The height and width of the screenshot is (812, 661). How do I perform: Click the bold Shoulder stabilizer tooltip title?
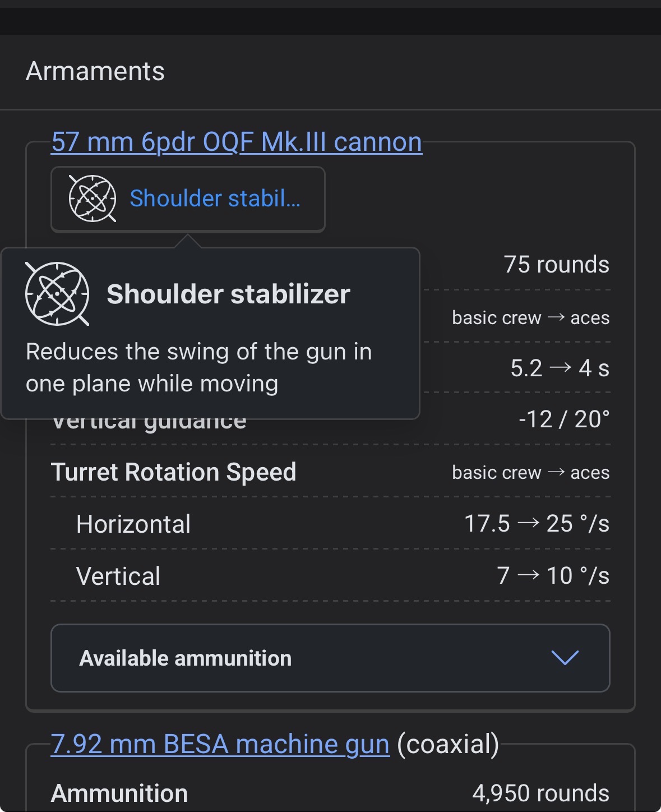(x=228, y=294)
